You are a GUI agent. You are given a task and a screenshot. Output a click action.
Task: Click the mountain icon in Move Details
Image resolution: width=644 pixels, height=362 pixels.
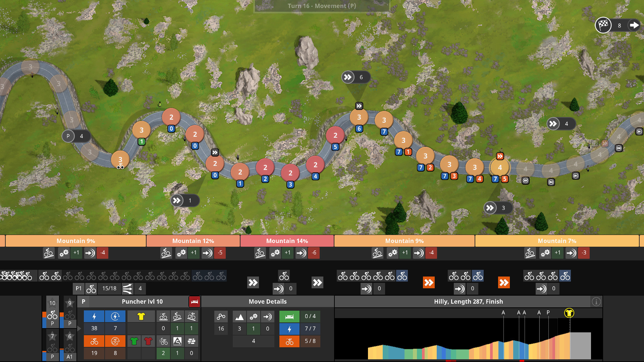(239, 316)
